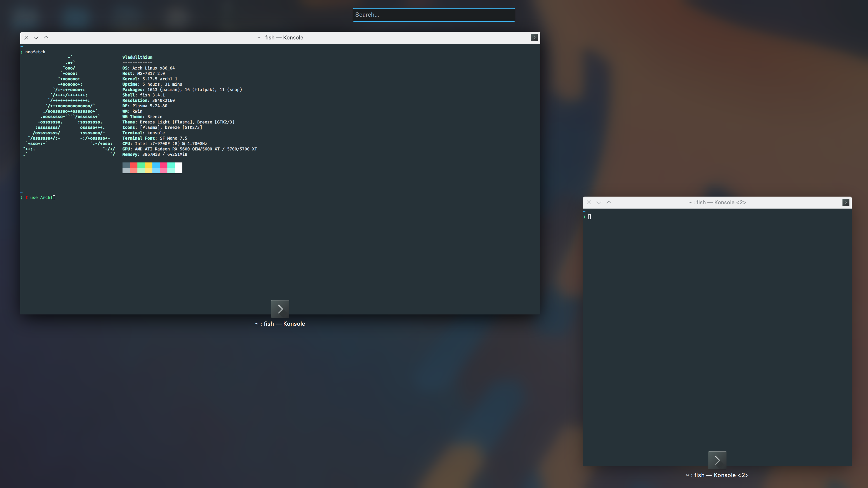The image size is (868, 488).
Task: Click the app icon in the first Konsole title bar
Action: pyautogui.click(x=534, y=37)
